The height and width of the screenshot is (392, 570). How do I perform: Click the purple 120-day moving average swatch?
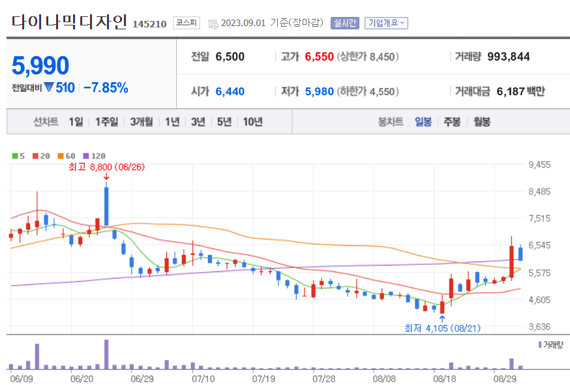(86, 156)
